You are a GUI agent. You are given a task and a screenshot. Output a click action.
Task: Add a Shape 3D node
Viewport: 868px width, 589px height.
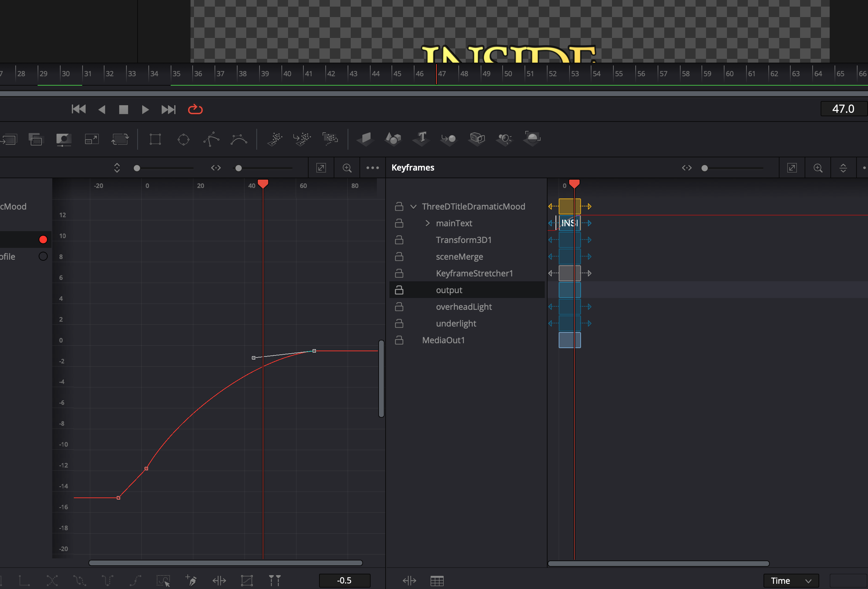click(393, 139)
